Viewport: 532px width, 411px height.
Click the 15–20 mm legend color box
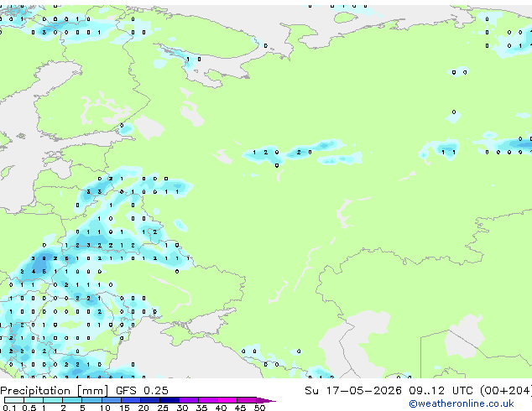[x=130, y=400]
